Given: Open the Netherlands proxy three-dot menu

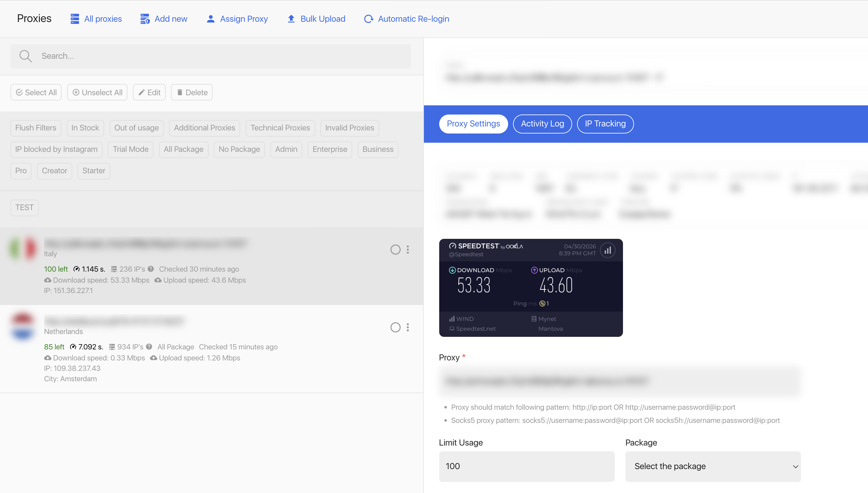Looking at the screenshot, I should coord(408,327).
